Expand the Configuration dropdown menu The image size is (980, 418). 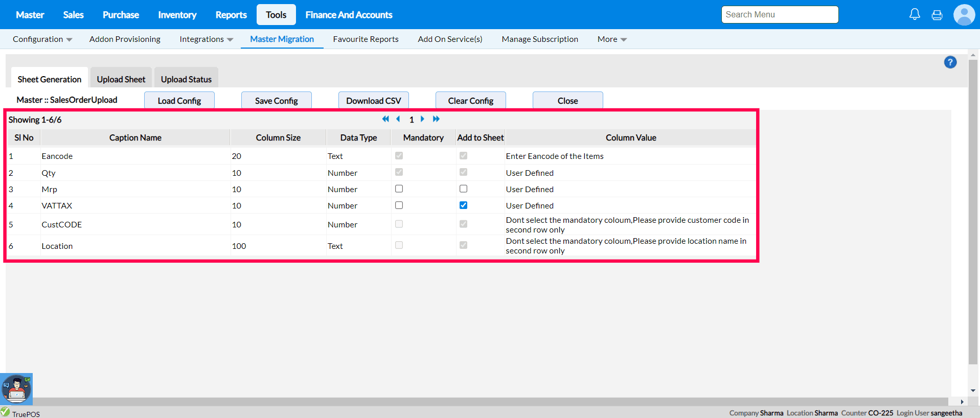(42, 39)
